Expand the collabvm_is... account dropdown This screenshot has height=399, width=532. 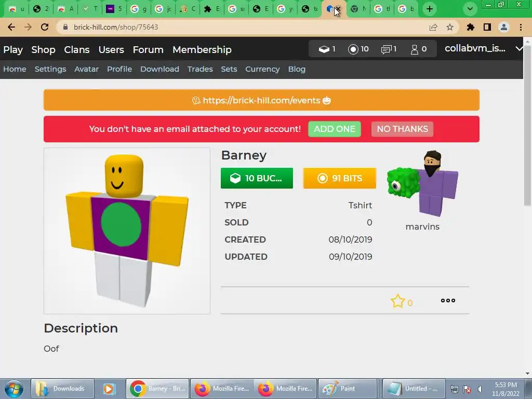click(x=483, y=48)
